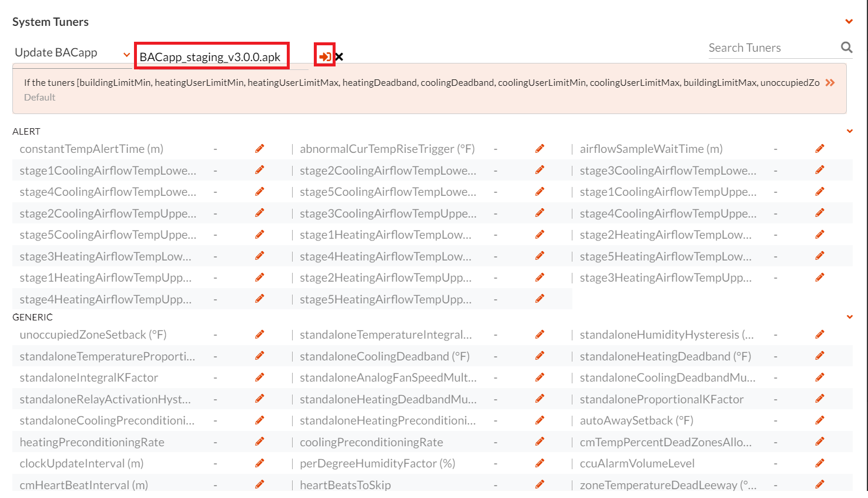Click the BACapp_staging_v3.0.0.apk input field

(210, 57)
